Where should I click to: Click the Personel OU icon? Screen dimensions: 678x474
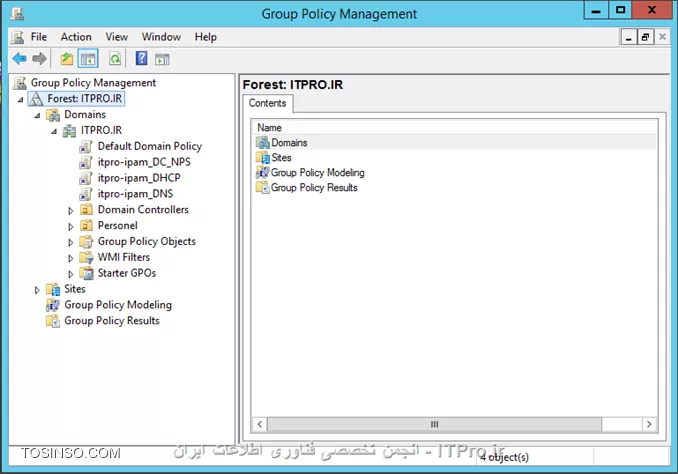[x=86, y=226]
